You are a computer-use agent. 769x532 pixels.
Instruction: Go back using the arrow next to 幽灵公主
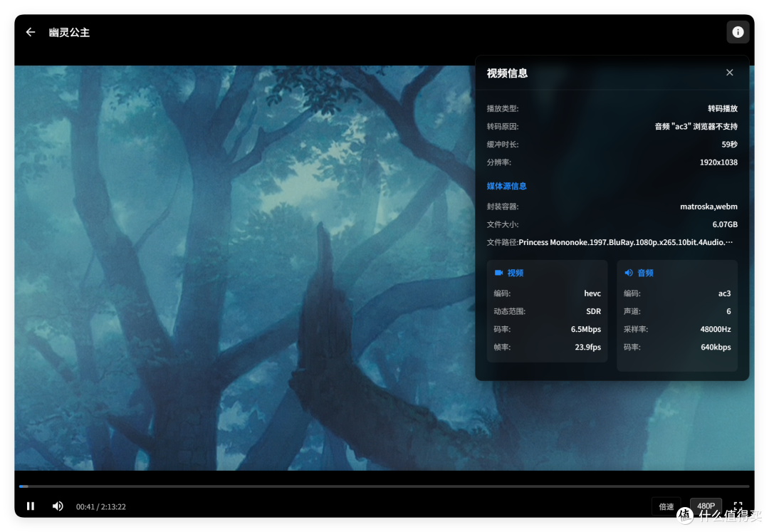click(31, 32)
